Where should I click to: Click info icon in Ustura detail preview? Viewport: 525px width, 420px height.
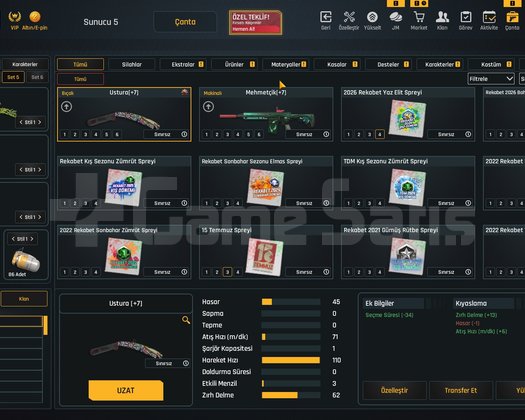click(186, 363)
